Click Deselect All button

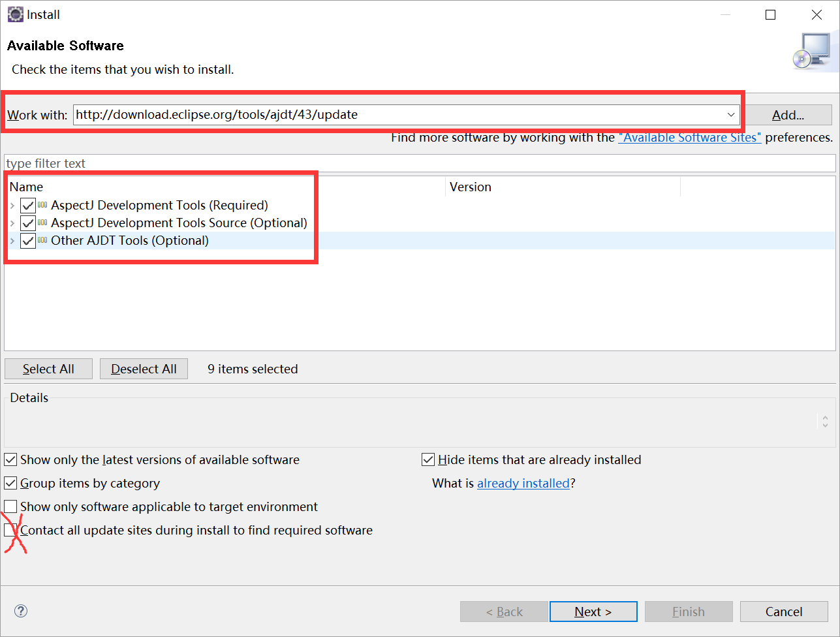coord(144,369)
